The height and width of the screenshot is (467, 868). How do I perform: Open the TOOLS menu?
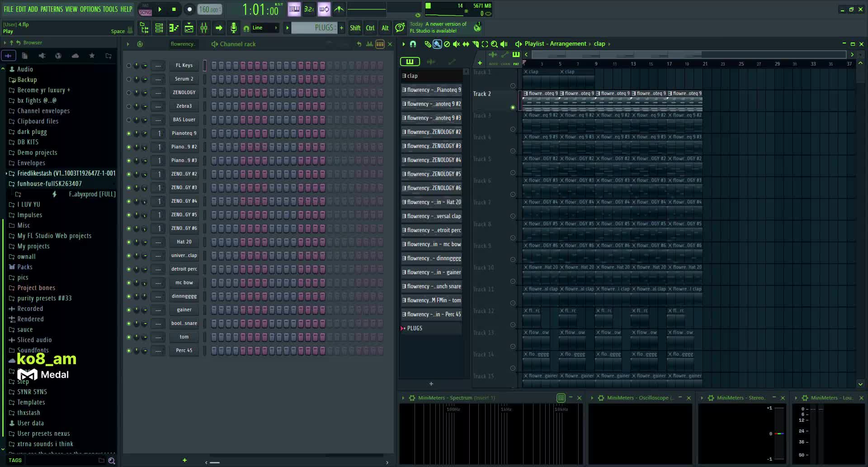(x=110, y=9)
